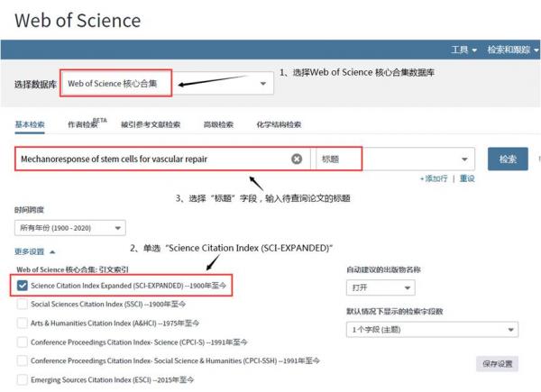Collapse the 更多设置 section
541x392 pixels.
(34, 251)
